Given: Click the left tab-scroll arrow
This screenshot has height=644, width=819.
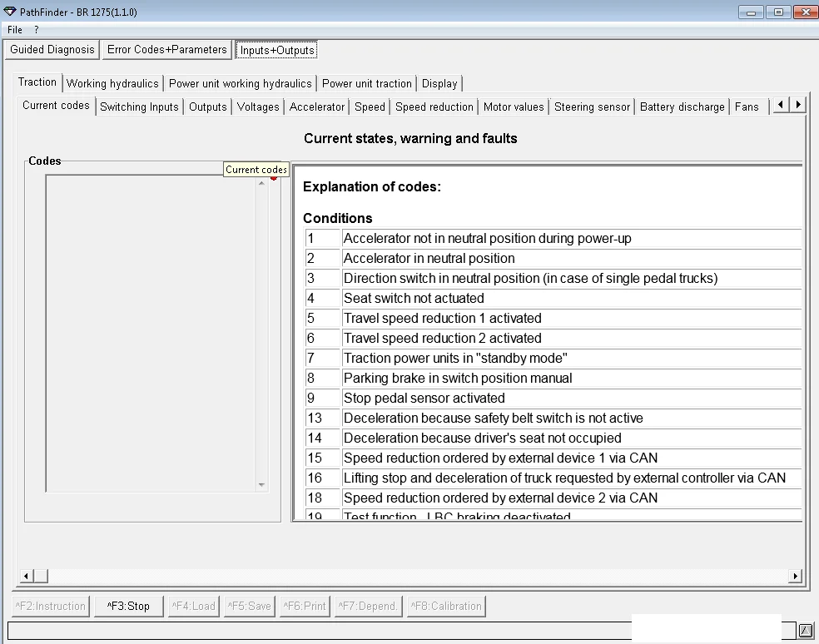Looking at the screenshot, I should pyautogui.click(x=779, y=105).
